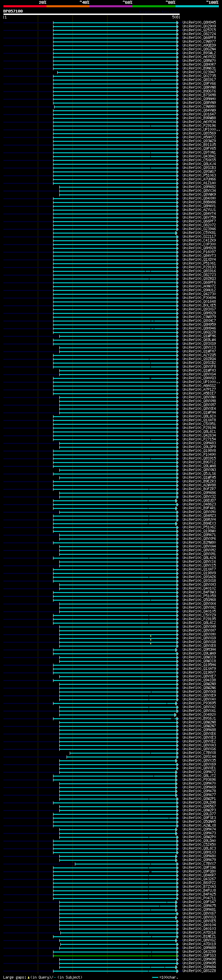Select label UniRef100_Q93WZ9

199,141
